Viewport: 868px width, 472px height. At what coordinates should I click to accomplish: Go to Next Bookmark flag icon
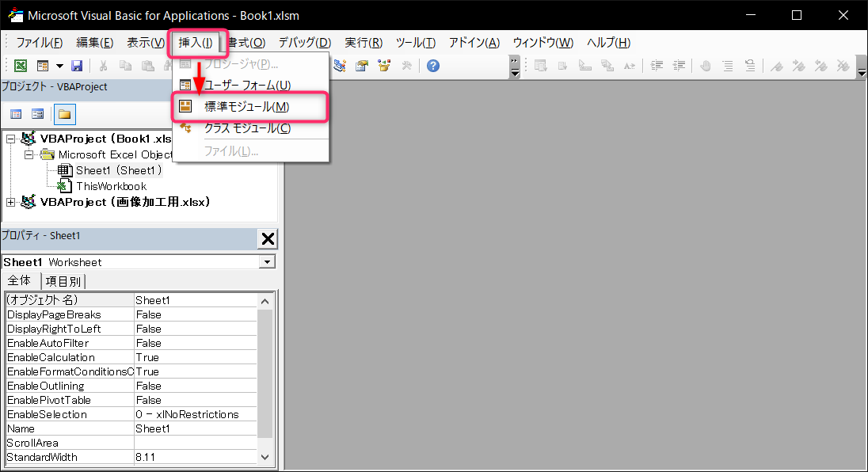click(x=799, y=66)
